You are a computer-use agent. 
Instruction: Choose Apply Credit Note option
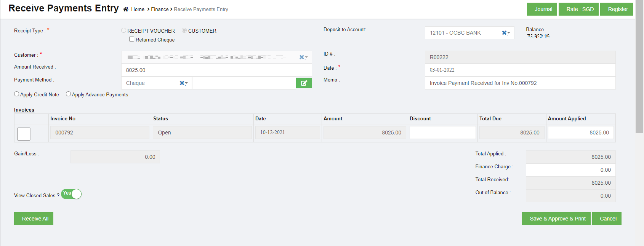coord(16,94)
